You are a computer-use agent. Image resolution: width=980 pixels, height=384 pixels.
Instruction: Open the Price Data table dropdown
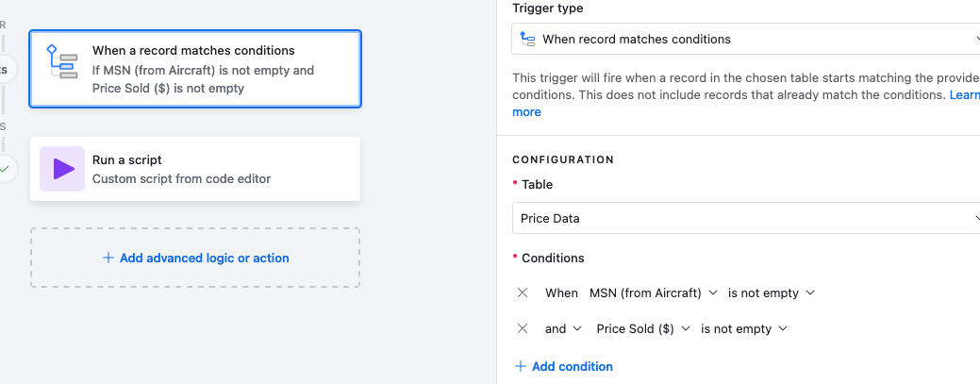pos(746,218)
